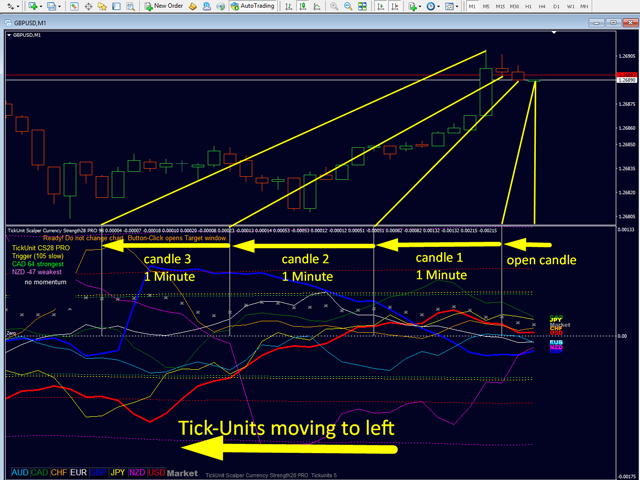This screenshot has height=480, width=640.
Task: Click the Zoom In magnifier icon
Action: [x=334, y=6]
